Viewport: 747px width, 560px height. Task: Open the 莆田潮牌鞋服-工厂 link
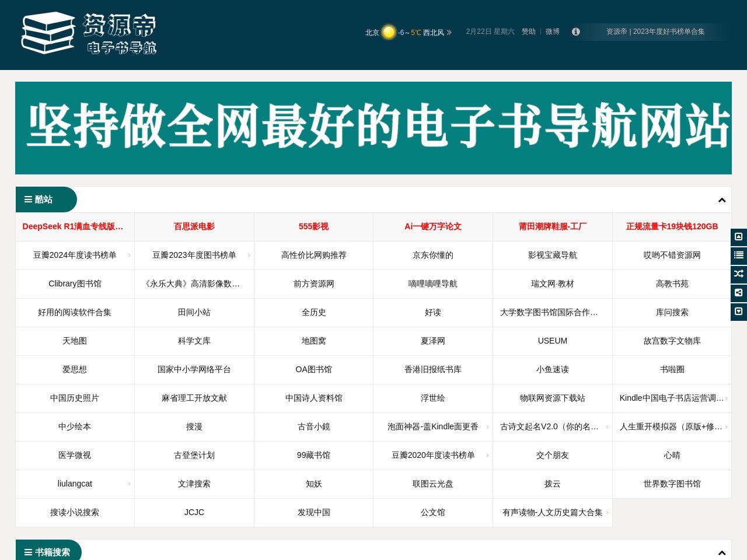click(x=553, y=226)
